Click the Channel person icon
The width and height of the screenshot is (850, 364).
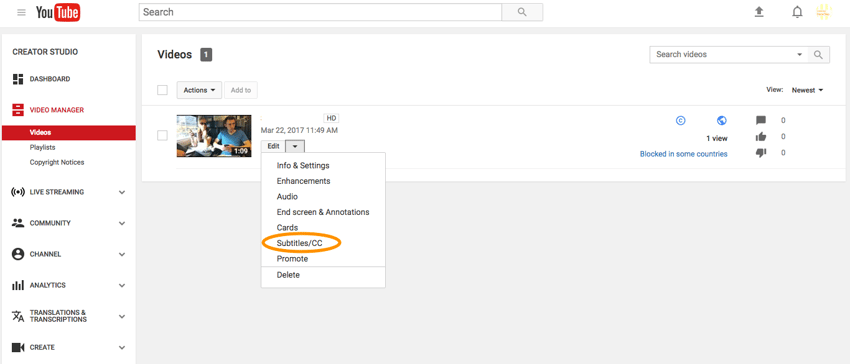[x=18, y=254]
